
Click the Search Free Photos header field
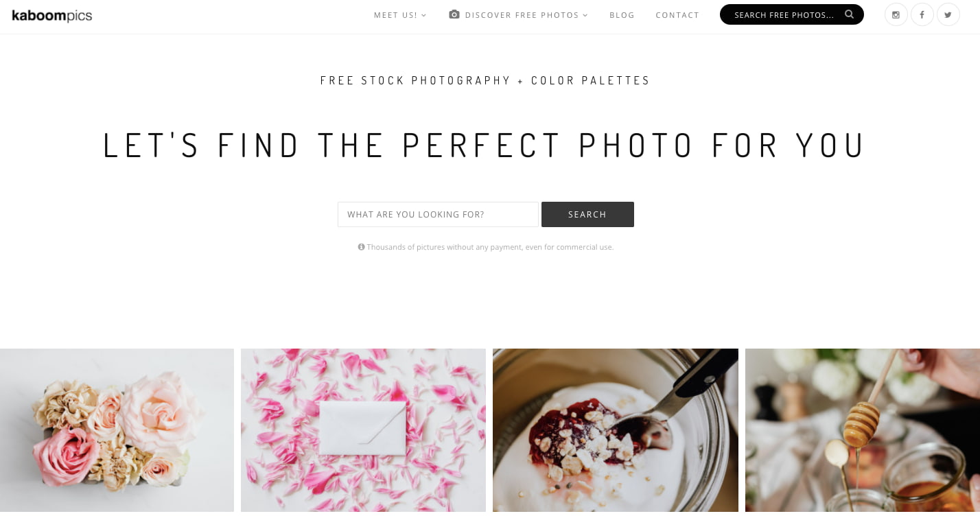(x=792, y=14)
